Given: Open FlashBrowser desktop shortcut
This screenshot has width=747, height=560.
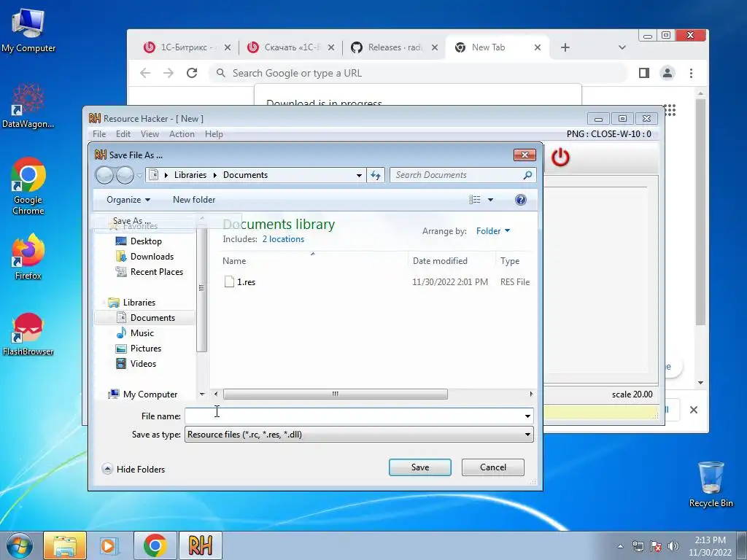Looking at the screenshot, I should (28, 334).
